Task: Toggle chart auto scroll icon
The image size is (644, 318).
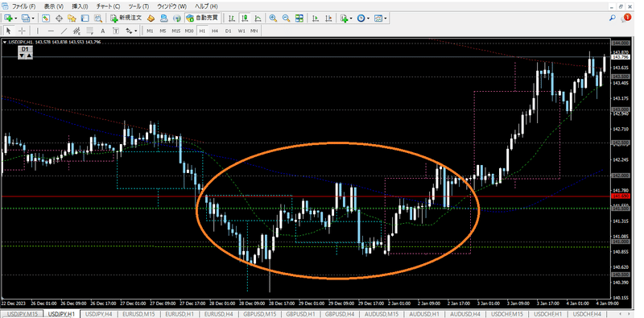Action: [316, 18]
